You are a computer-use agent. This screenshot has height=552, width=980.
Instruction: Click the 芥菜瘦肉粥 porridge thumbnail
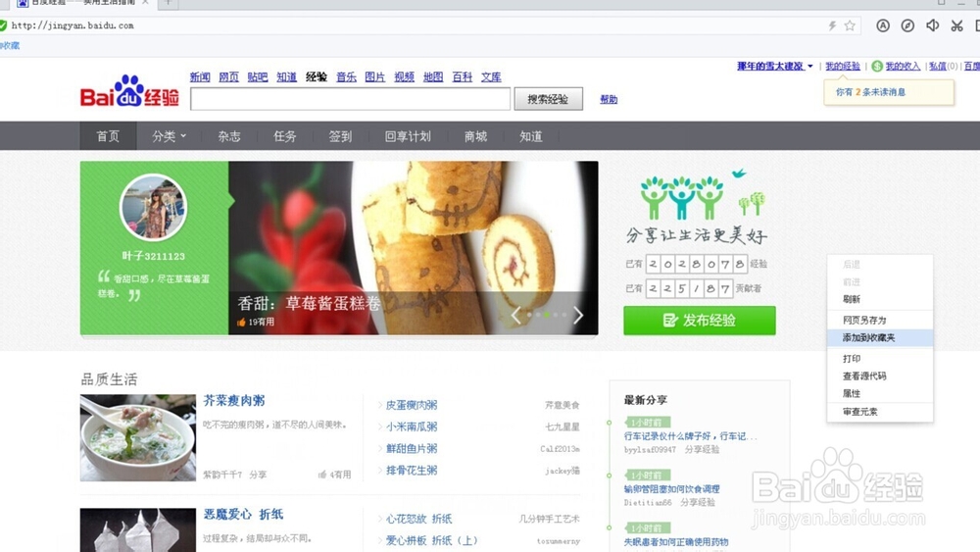coord(138,437)
